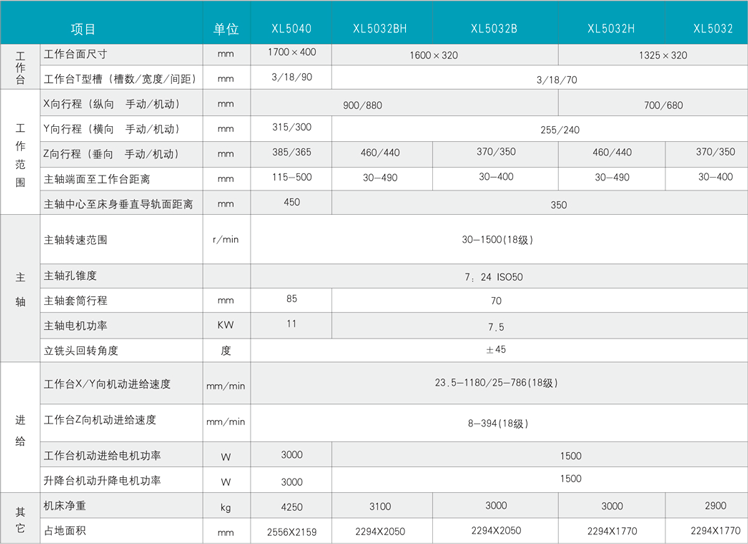Click the 3/18/90 T-slot value
The height and width of the screenshot is (544, 748).
click(292, 77)
